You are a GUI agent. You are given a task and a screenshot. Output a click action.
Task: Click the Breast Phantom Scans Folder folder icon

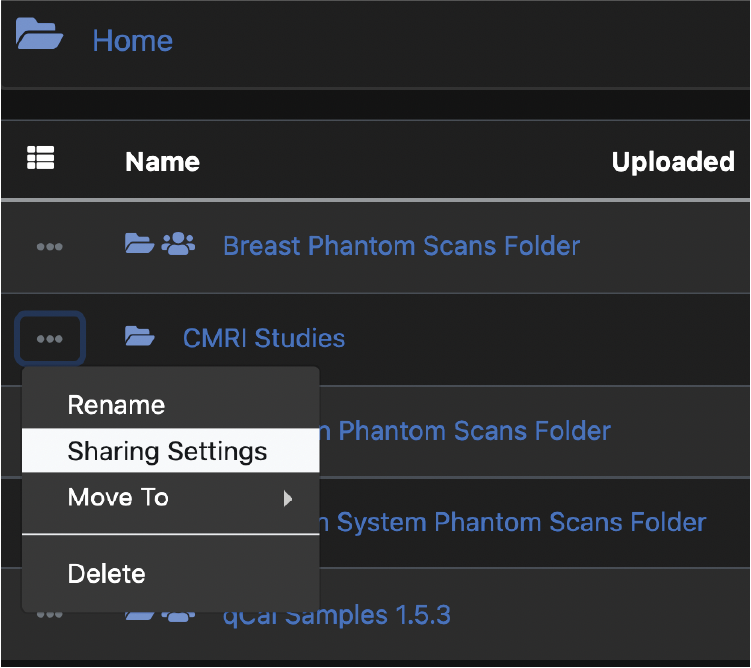pyautogui.click(x=138, y=243)
